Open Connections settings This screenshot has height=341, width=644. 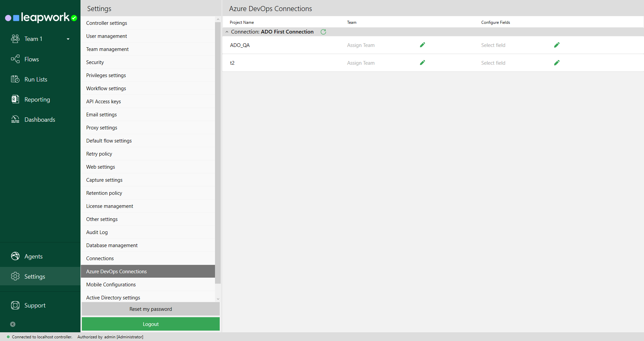(148, 259)
